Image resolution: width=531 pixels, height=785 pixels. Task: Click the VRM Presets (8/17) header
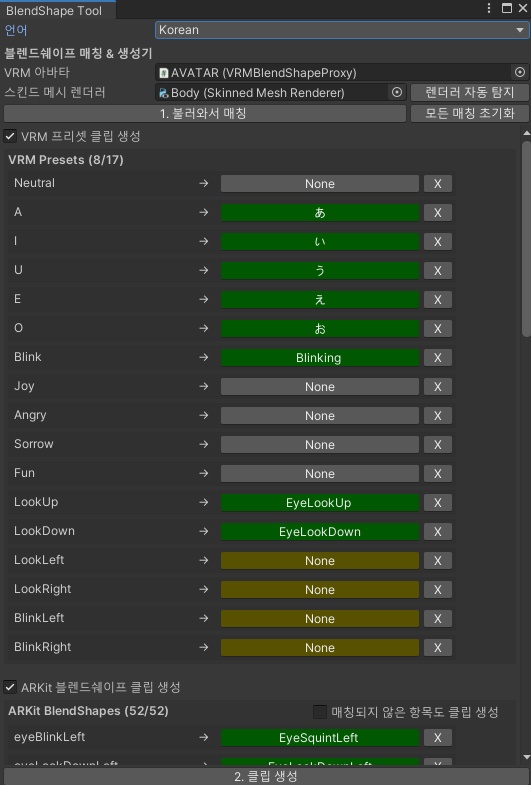(66, 160)
